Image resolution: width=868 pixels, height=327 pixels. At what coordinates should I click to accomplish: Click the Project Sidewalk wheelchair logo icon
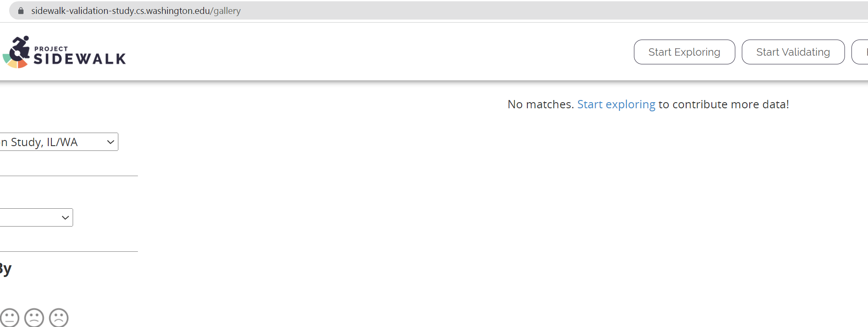click(17, 52)
